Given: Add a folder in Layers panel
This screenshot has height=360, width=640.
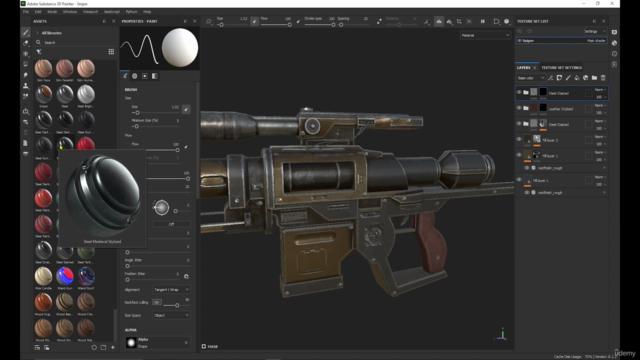Looking at the screenshot, I should coord(594,78).
